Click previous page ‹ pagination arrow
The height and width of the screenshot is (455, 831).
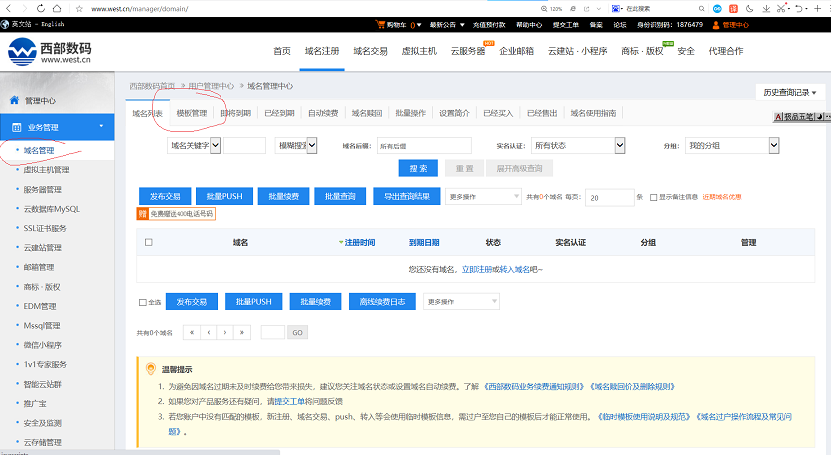209,333
